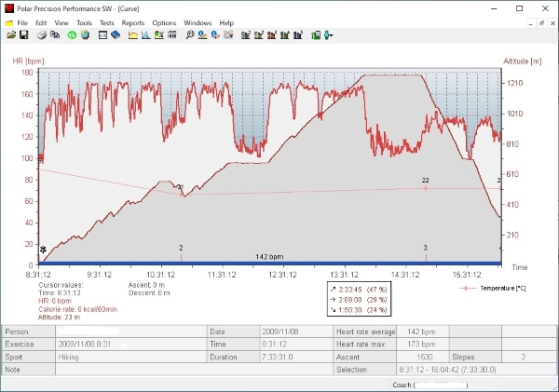Screen dimensions: 559x392
Task: Click the vertical columns toolbar icon
Action: [x=172, y=35]
